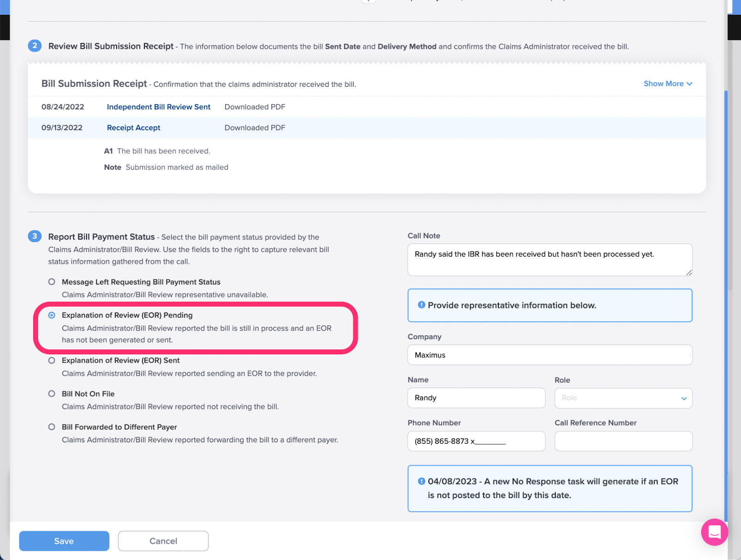
Task: Click the selected EOR Pending radio button
Action: (x=51, y=315)
